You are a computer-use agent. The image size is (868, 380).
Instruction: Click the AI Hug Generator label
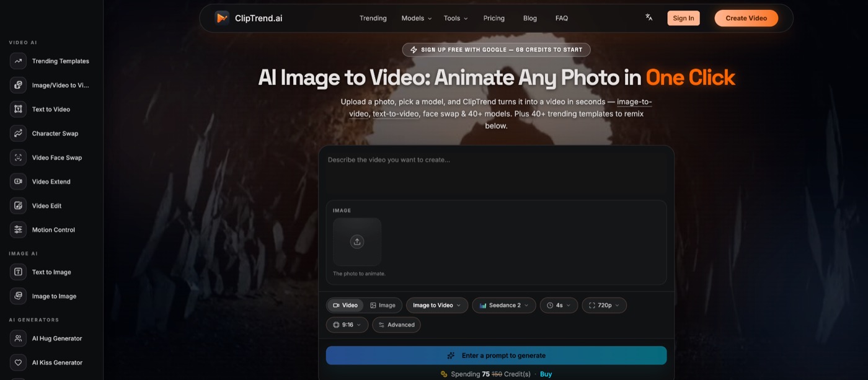pos(57,338)
